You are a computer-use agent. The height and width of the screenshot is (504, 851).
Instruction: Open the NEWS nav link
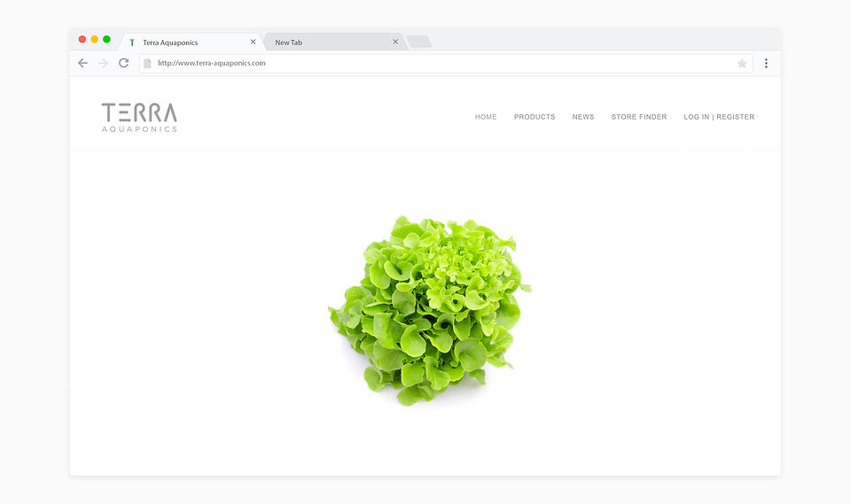pos(583,117)
